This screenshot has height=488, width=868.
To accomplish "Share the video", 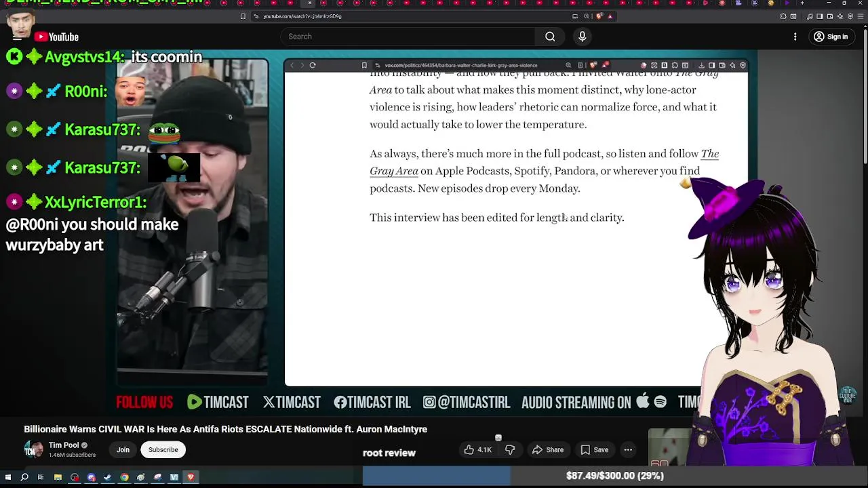I will click(548, 449).
